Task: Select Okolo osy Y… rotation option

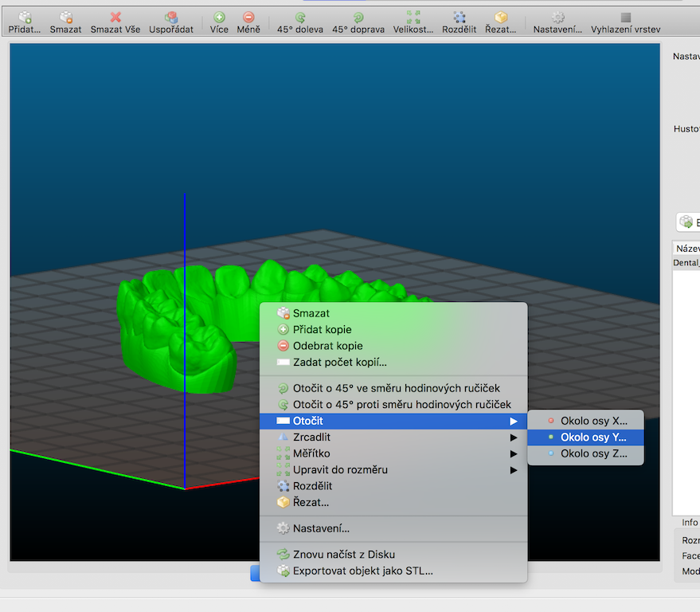Action: 592,437
